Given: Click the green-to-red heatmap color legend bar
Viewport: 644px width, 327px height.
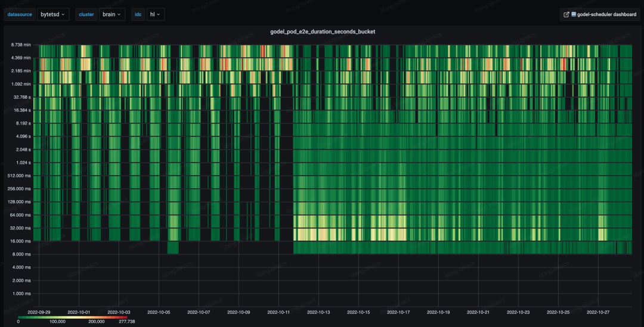Looking at the screenshot, I should (73, 316).
